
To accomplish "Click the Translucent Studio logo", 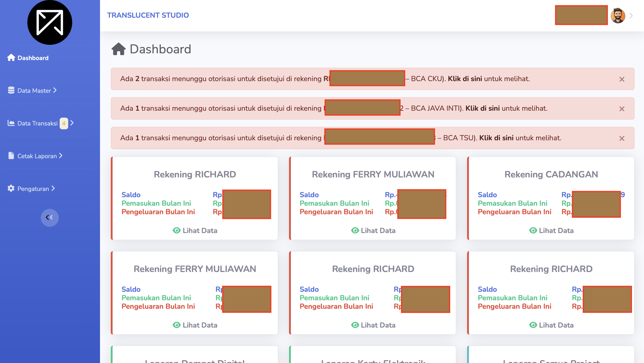I will tap(50, 22).
